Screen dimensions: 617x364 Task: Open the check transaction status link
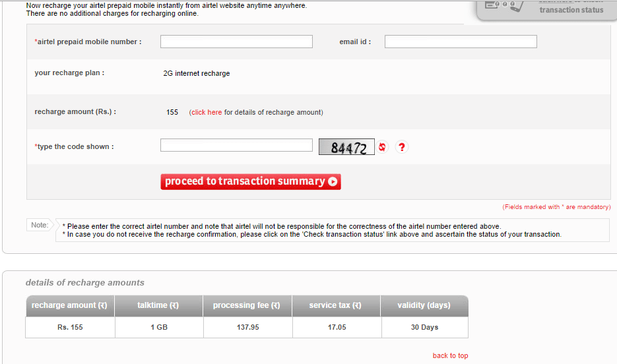point(571,7)
